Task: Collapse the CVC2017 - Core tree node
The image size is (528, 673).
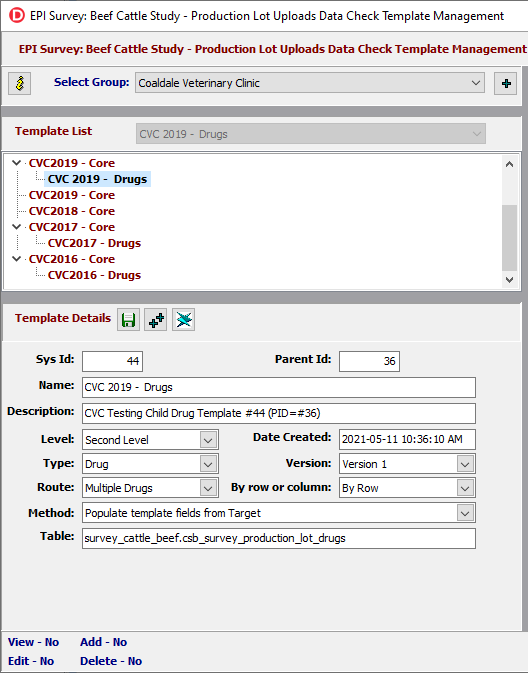Action: click(x=17, y=227)
